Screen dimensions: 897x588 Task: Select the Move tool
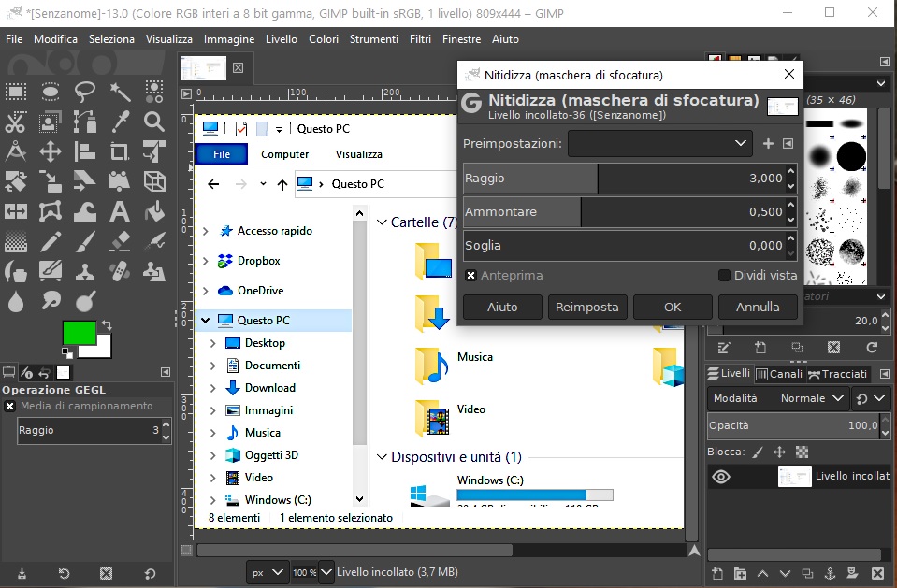tap(51, 151)
